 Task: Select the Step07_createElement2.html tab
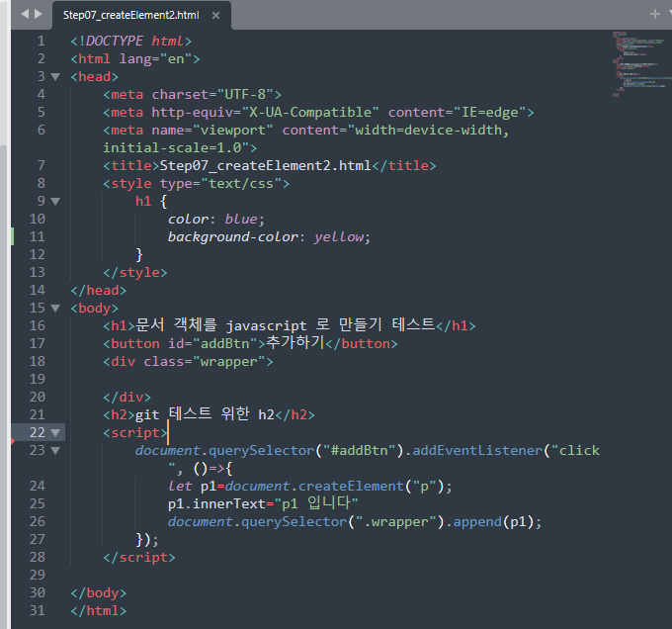tap(131, 16)
